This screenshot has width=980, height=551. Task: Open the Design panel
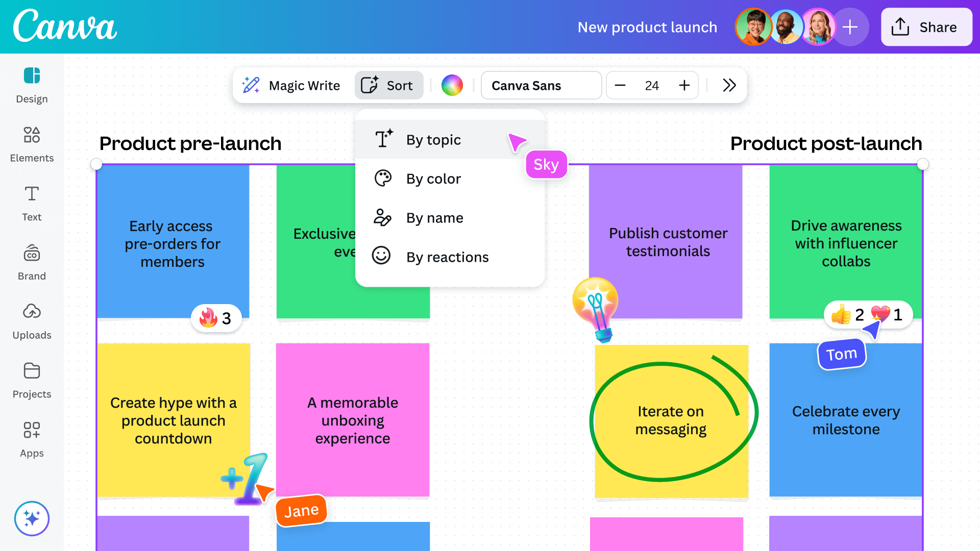[x=31, y=85]
